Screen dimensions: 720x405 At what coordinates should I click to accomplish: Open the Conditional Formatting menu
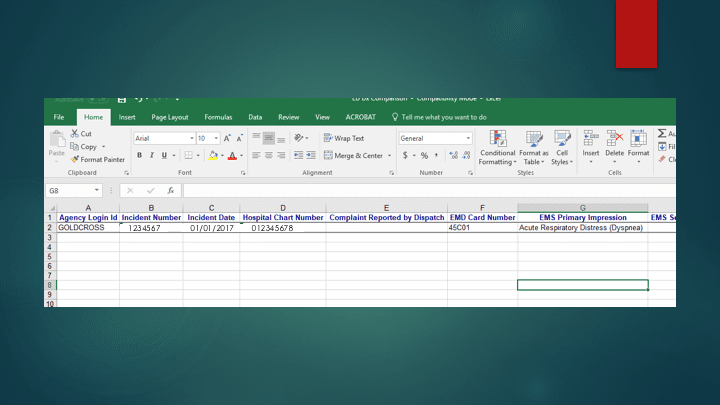[x=497, y=139]
